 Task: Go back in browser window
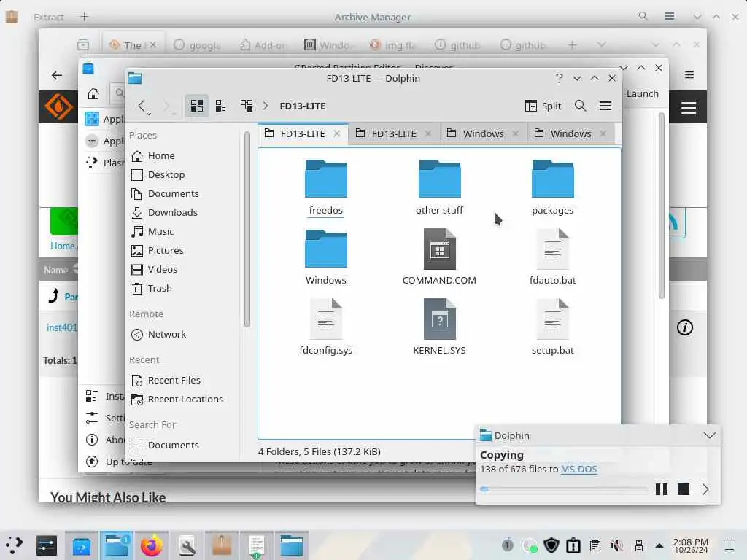click(57, 75)
